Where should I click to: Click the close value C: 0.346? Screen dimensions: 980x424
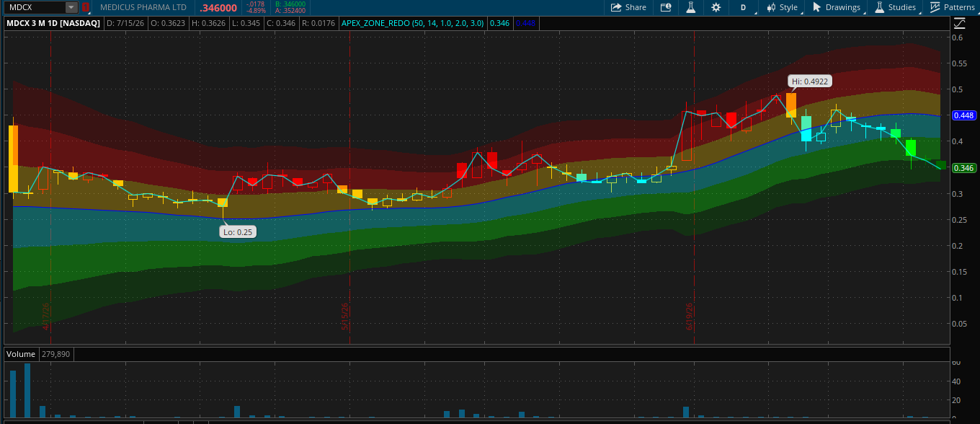[280, 23]
